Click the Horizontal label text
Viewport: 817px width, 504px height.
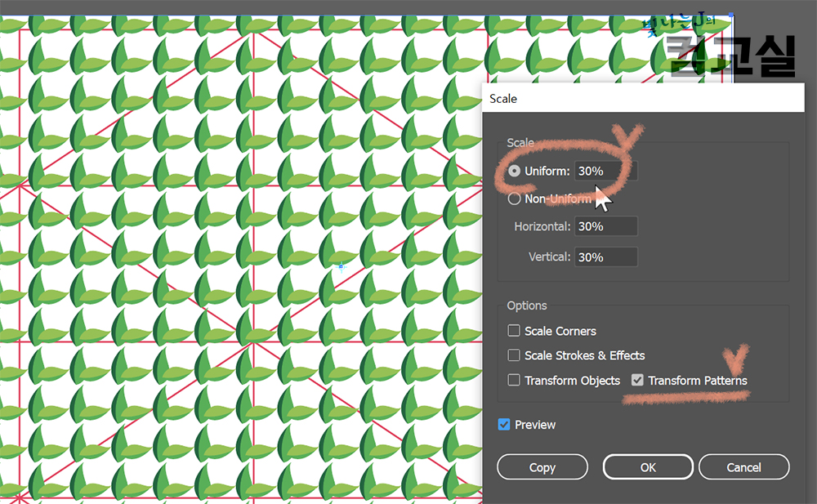(x=542, y=226)
